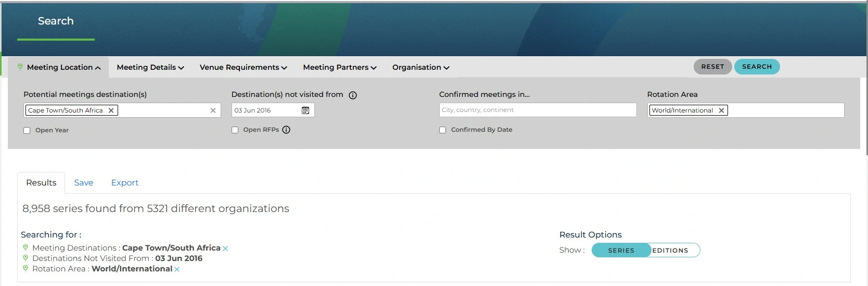The height and width of the screenshot is (286, 868).
Task: Expand the Meeting Details dropdown
Action: 150,67
